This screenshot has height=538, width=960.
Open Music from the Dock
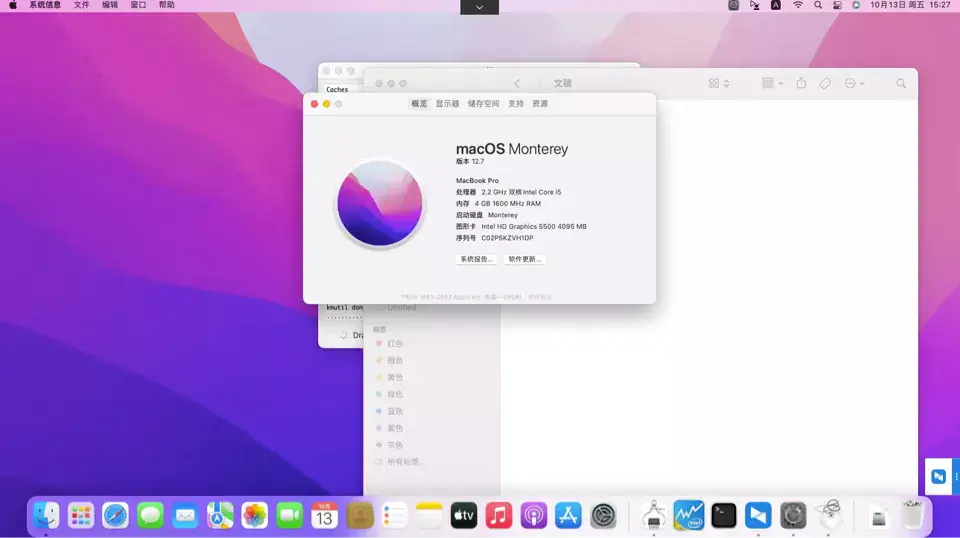[499, 515]
